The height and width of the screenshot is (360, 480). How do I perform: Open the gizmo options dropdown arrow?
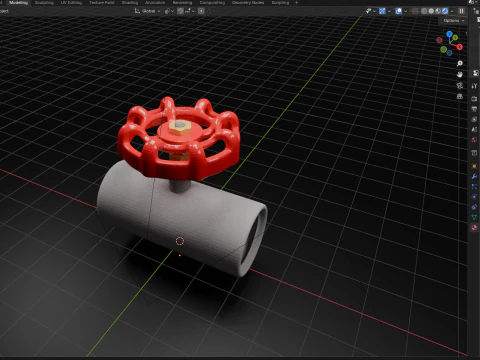tap(389, 11)
